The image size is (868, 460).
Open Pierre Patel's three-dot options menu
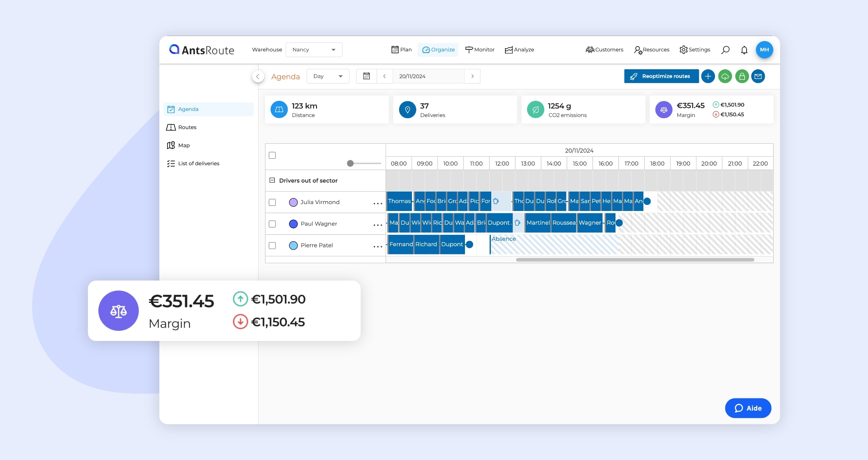(378, 246)
